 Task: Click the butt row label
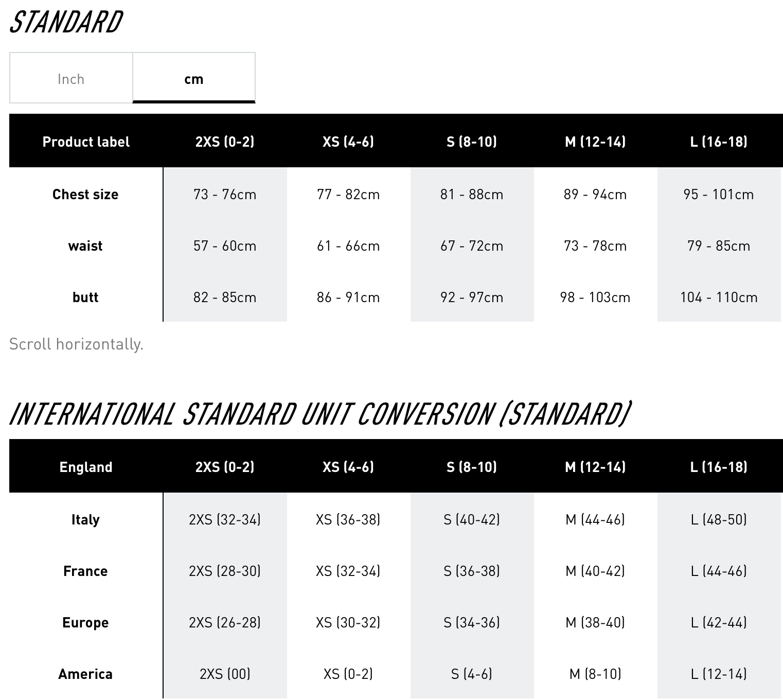(x=85, y=297)
